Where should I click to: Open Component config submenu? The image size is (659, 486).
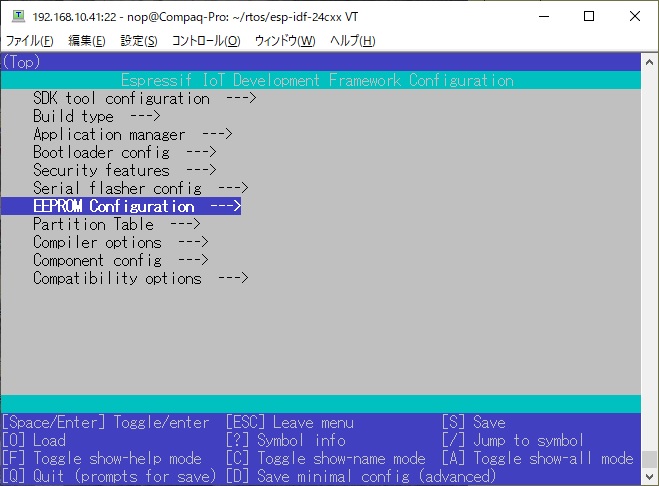[x=121, y=261]
